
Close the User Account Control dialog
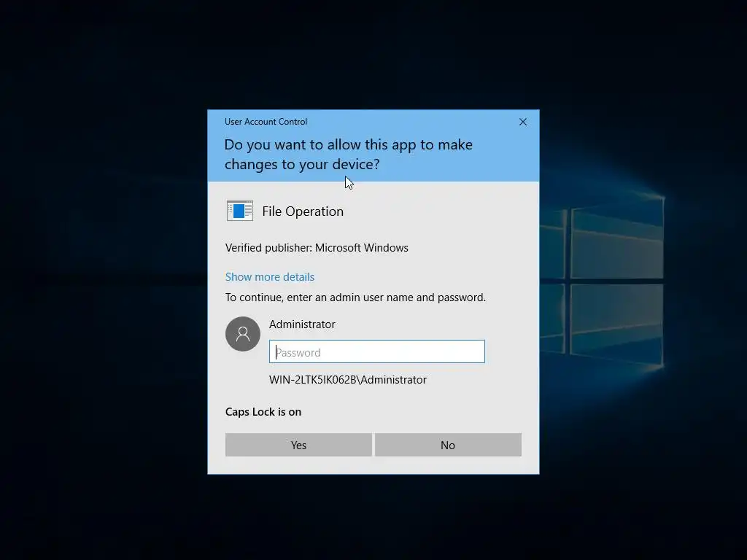[522, 122]
